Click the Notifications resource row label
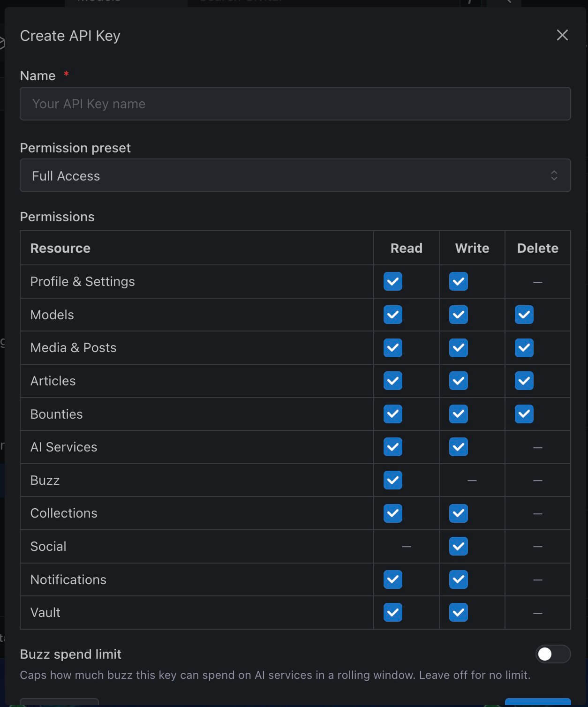 coord(68,579)
